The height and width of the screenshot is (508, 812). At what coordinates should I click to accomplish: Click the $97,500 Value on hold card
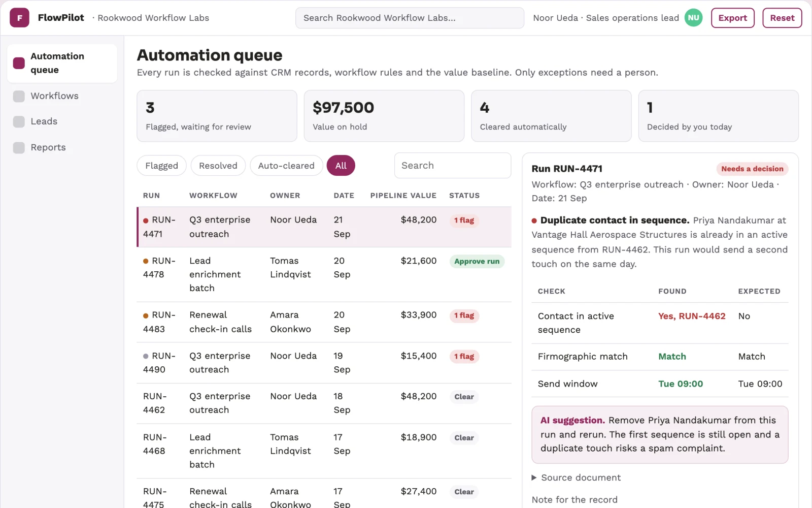pos(384,116)
